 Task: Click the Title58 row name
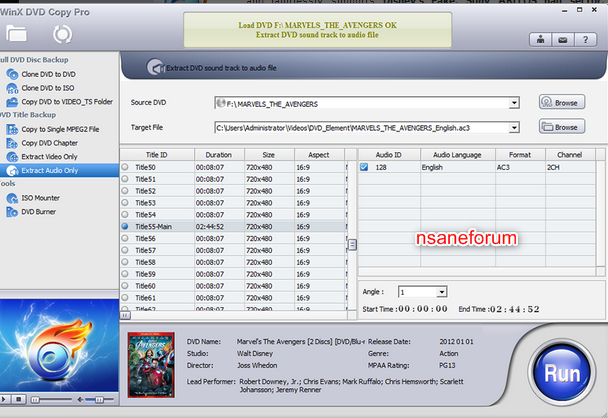click(x=145, y=262)
